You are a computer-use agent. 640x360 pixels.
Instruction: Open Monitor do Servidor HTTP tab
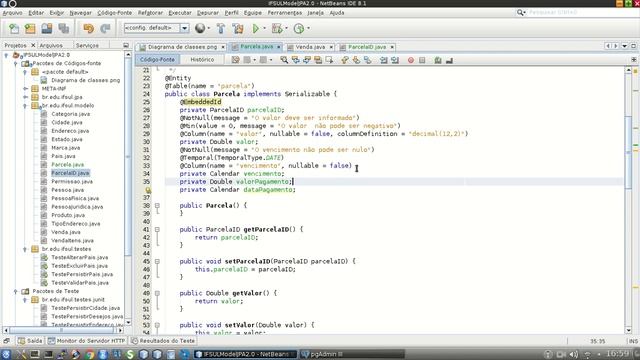87,341
